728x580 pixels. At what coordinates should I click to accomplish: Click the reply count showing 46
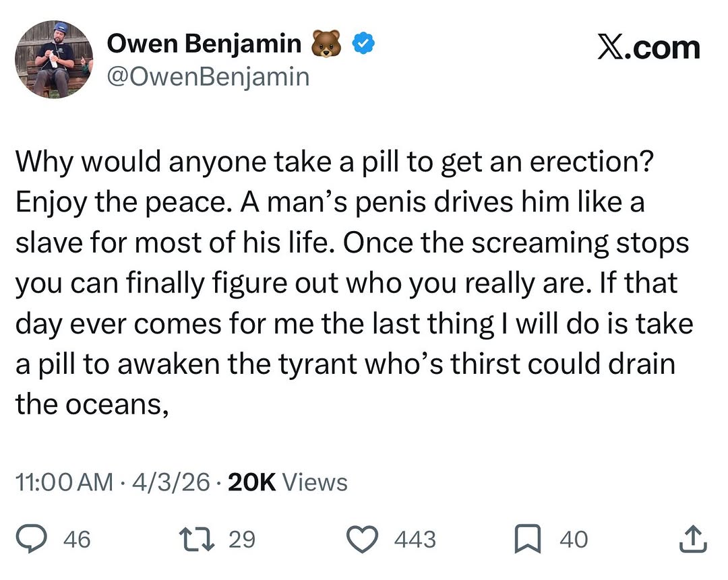coord(77,540)
